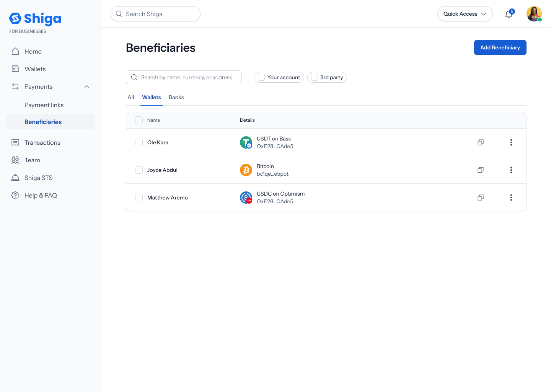Open more options for Ole Kara
Image resolution: width=551 pixels, height=392 pixels.
click(511, 142)
